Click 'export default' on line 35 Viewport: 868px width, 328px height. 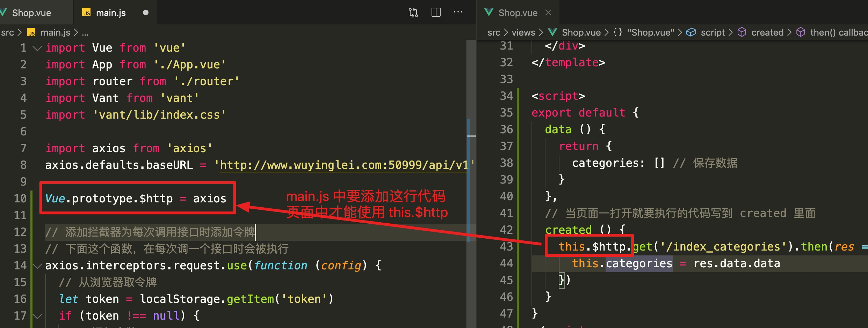point(578,113)
